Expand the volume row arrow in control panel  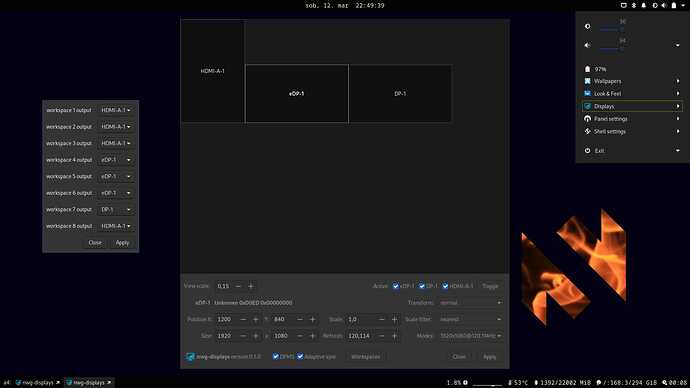678,45
